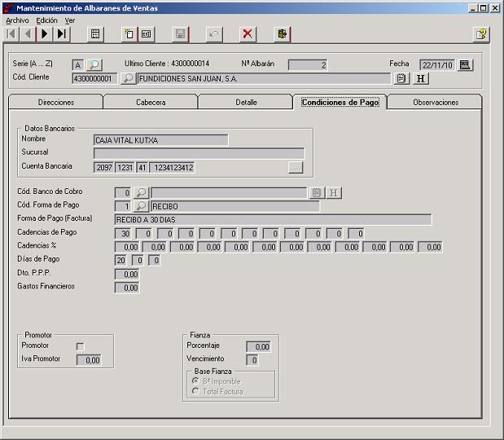Search Serie with magnifier icon
Screen dimensions: 504x440
pos(94,65)
